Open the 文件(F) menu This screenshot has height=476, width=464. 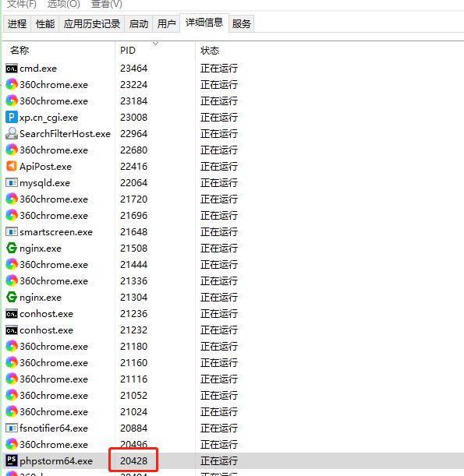(22, 4)
